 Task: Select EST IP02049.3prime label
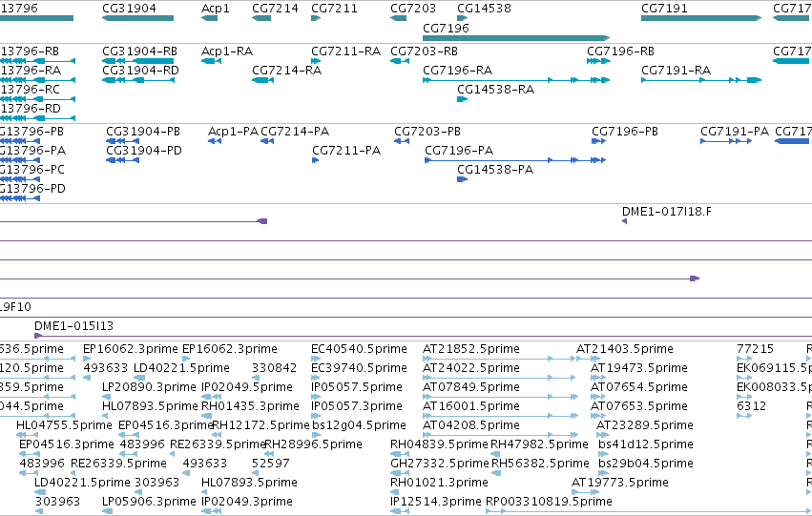[x=247, y=502]
